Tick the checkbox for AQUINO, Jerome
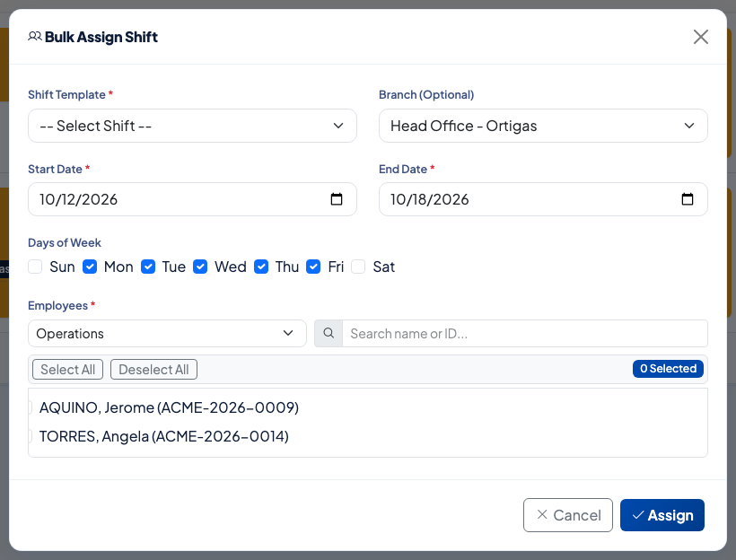The width and height of the screenshot is (736, 560). [x=30, y=407]
